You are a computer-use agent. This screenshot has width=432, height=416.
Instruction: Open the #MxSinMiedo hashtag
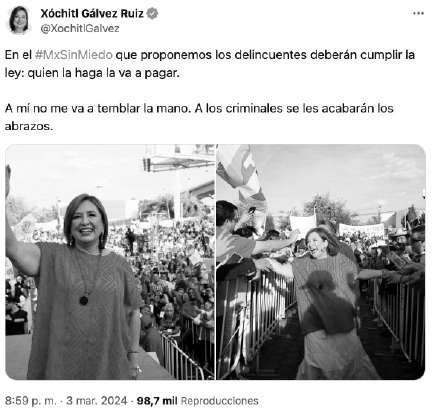[x=73, y=55]
